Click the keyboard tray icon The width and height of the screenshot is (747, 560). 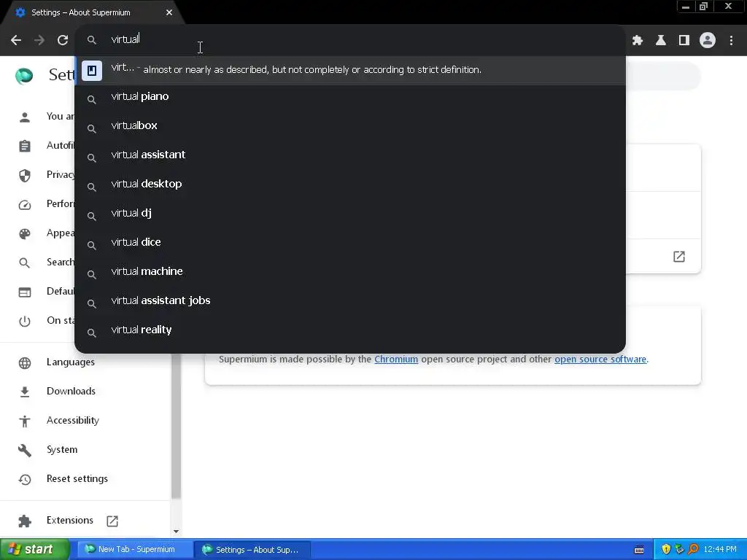pos(639,550)
